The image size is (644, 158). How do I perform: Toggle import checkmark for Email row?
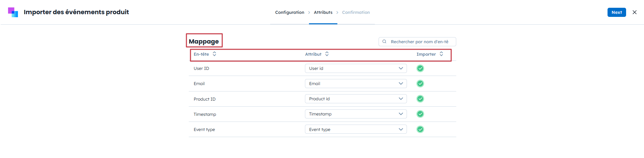(420, 84)
